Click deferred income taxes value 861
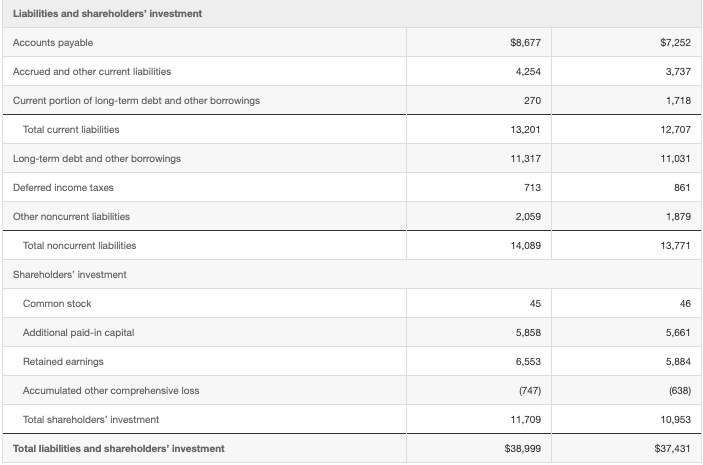Image resolution: width=703 pixels, height=465 pixels. [682, 187]
